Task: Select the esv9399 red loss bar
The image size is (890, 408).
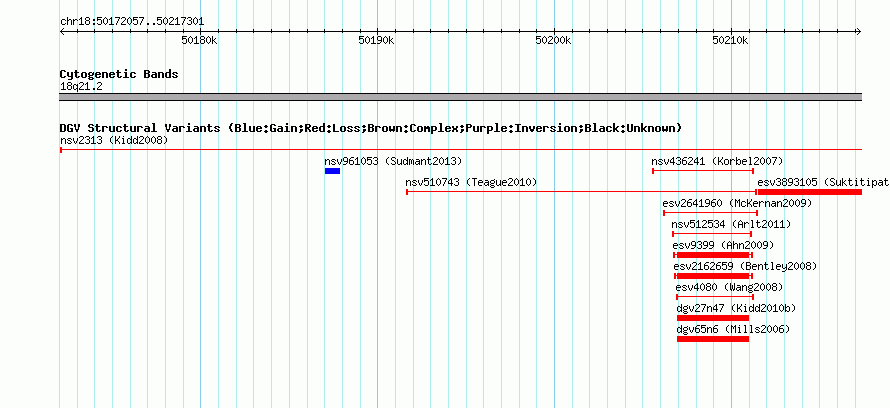Action: coord(713,255)
